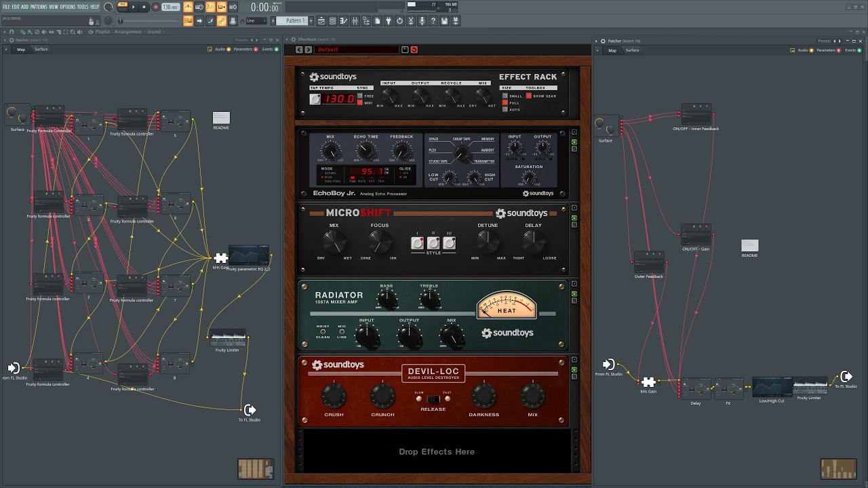This screenshot has width=868, height=488.
Task: Click Devil-Loc solo S button
Action: tap(574, 377)
